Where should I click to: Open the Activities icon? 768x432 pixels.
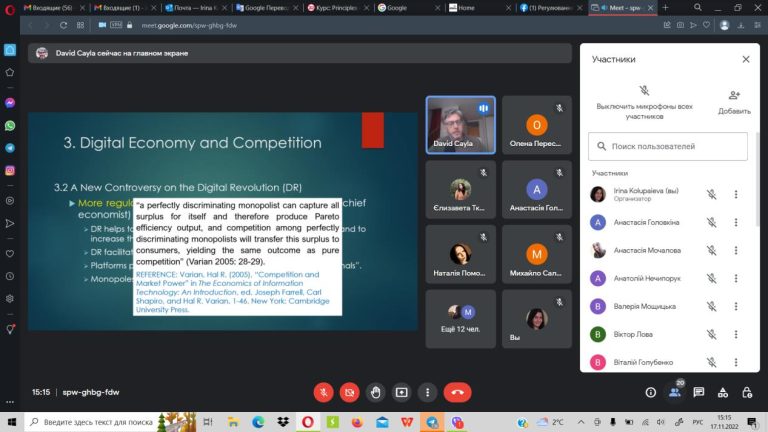723,392
